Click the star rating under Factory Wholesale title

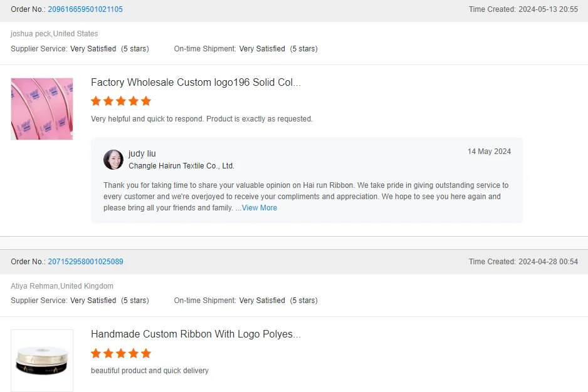[121, 101]
